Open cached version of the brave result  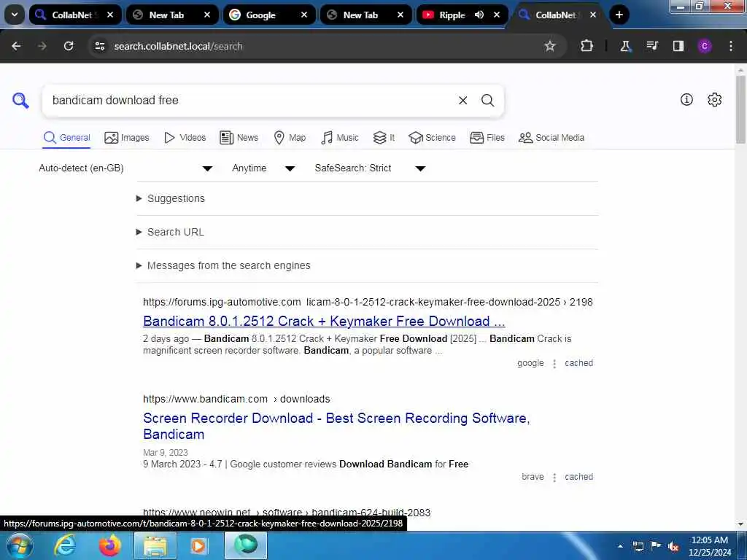pos(578,477)
